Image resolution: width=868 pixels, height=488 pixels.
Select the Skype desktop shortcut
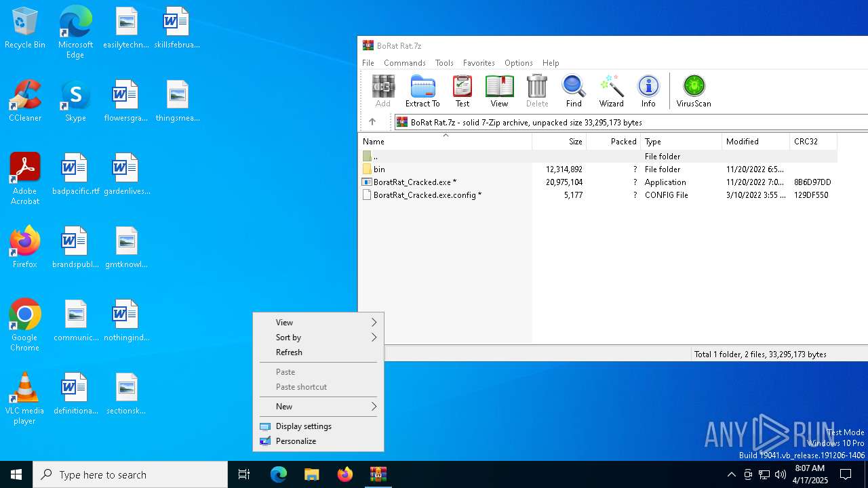coord(75,101)
